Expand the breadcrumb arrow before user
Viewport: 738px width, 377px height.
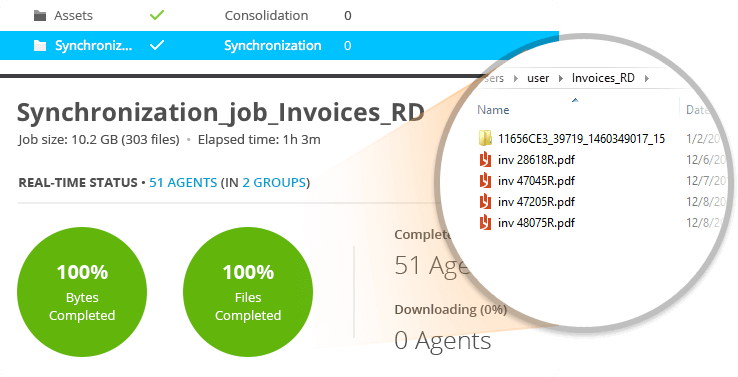click(x=516, y=78)
